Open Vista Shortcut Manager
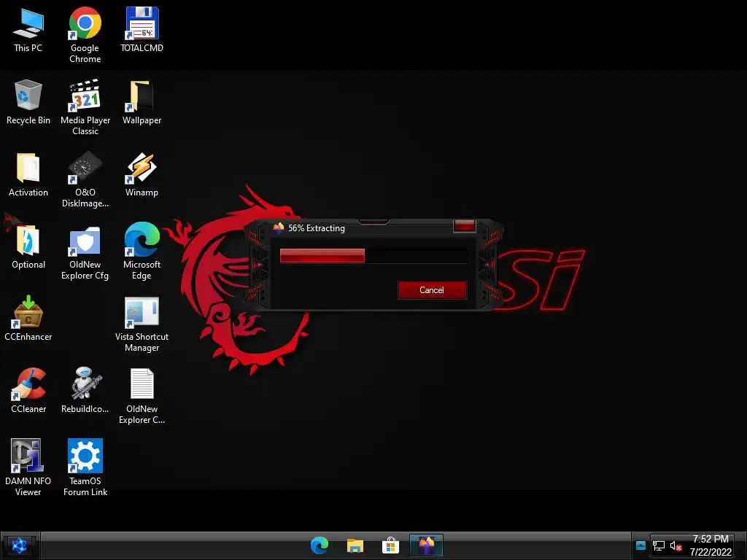The width and height of the screenshot is (747, 560). 142,324
